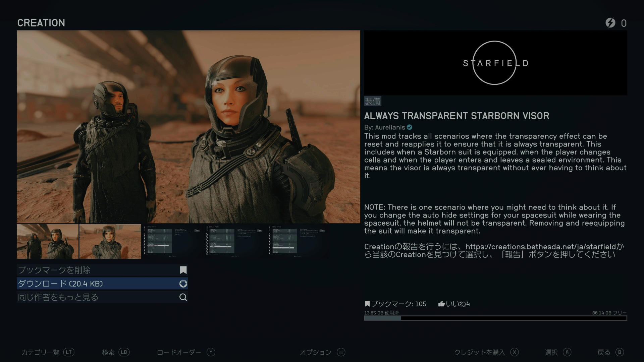Select fifth thumbnail showing settings menu

click(297, 241)
